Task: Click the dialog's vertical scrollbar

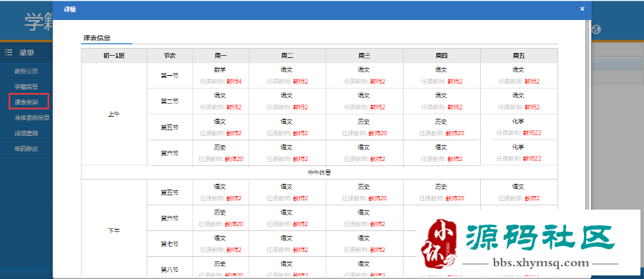Action: (587, 148)
